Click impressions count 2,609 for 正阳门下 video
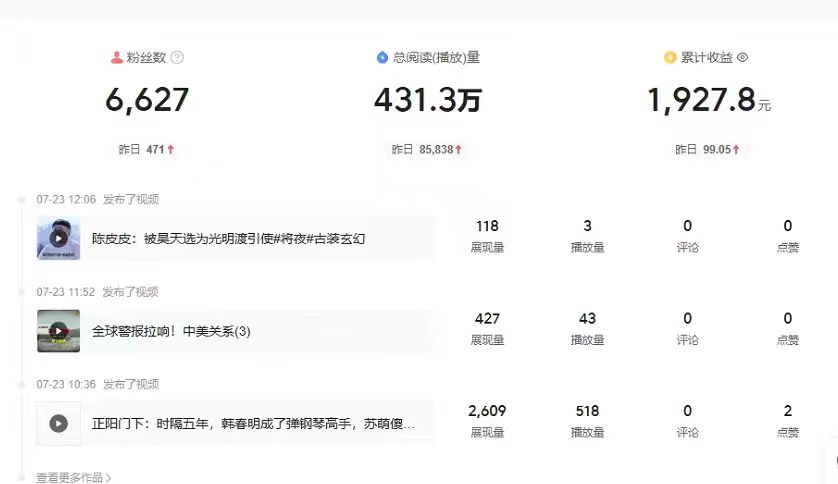The width and height of the screenshot is (838, 484). tap(487, 411)
